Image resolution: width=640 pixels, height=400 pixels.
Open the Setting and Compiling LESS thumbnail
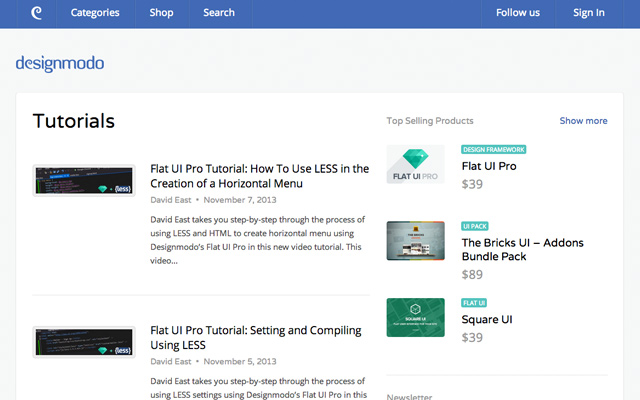tap(84, 342)
